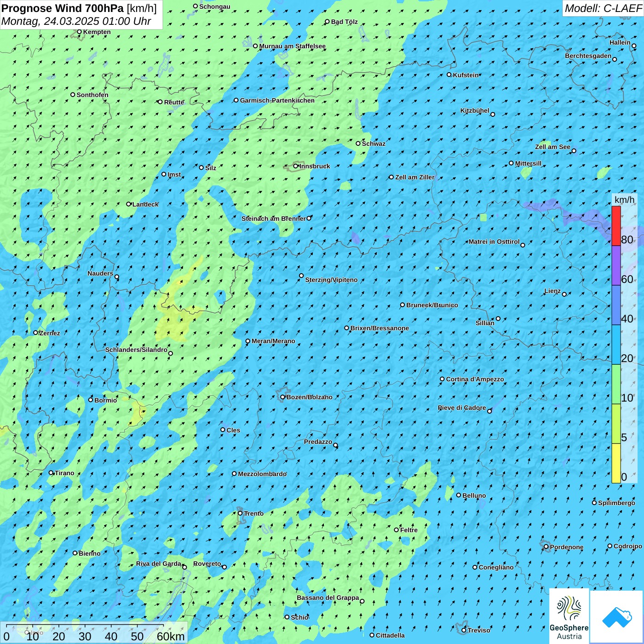Screen dimensions: 644x644
Task: Select the yellow 0–5 km/h legend color
Action: tap(616, 463)
